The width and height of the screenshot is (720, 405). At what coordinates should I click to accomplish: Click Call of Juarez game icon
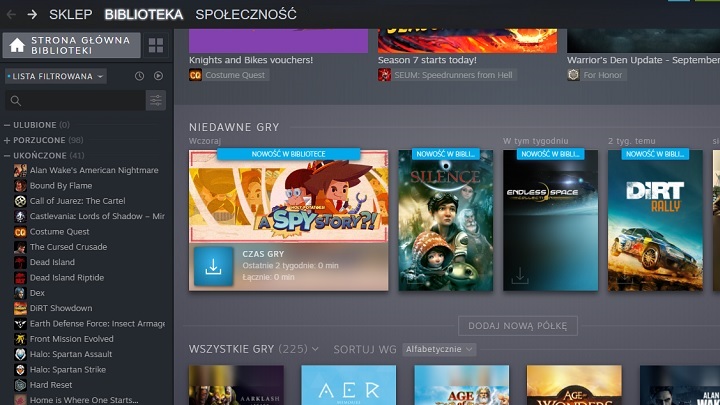20,201
